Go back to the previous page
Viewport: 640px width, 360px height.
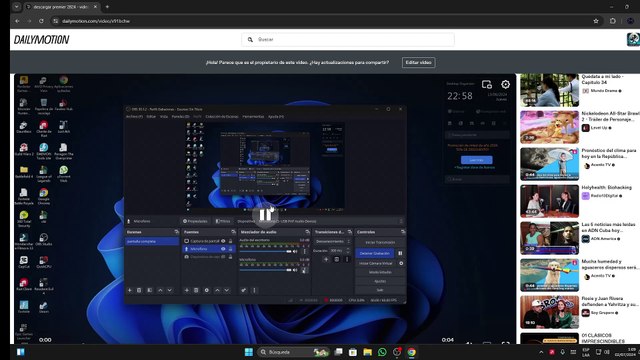[17, 21]
